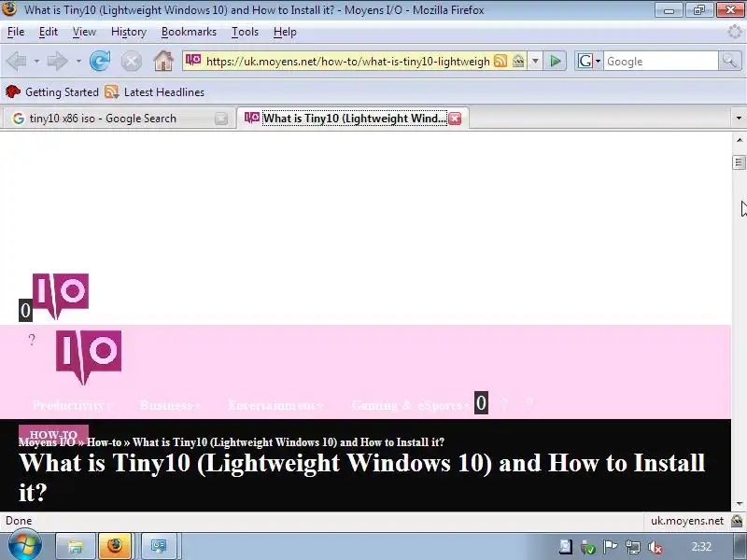Follow the Moyens I/O breadcrumb link
The height and width of the screenshot is (560, 747).
coord(47,442)
